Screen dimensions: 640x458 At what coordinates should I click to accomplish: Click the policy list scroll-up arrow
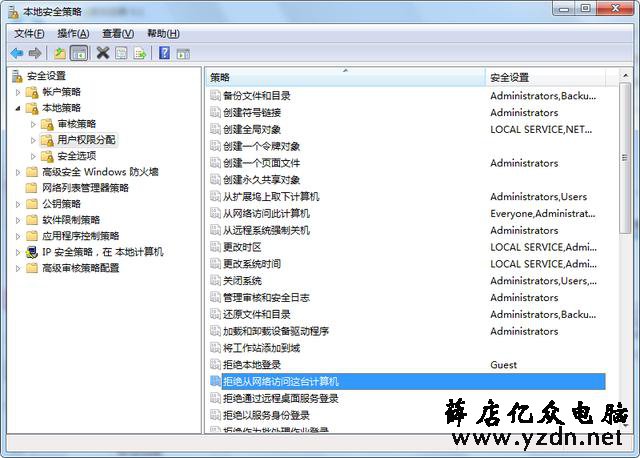tap(625, 76)
